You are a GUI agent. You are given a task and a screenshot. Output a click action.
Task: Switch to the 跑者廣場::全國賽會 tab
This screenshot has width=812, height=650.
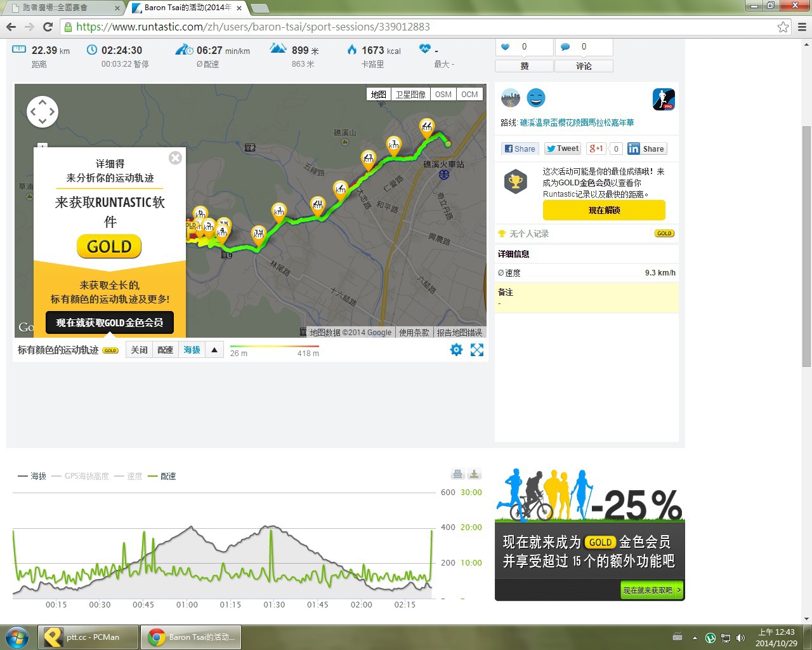pyautogui.click(x=63, y=8)
